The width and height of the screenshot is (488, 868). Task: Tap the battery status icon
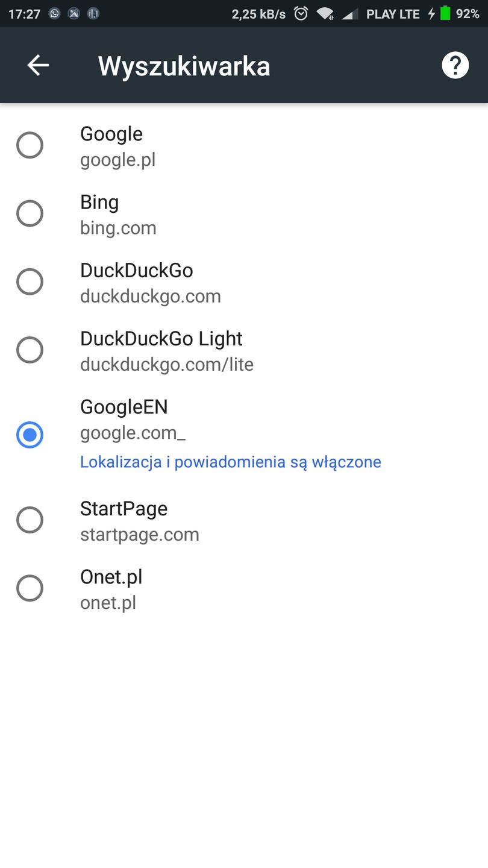coord(445,13)
